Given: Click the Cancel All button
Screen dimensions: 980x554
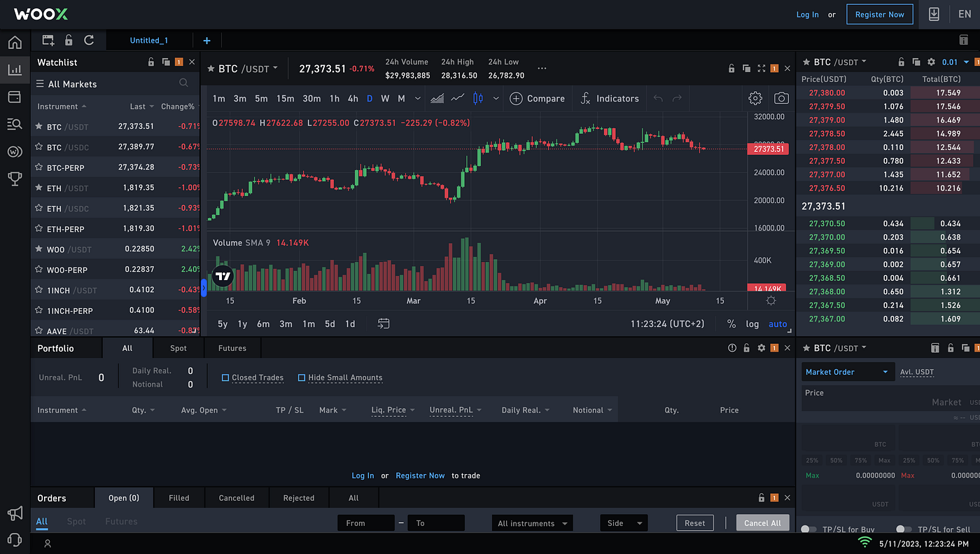Looking at the screenshot, I should [763, 523].
